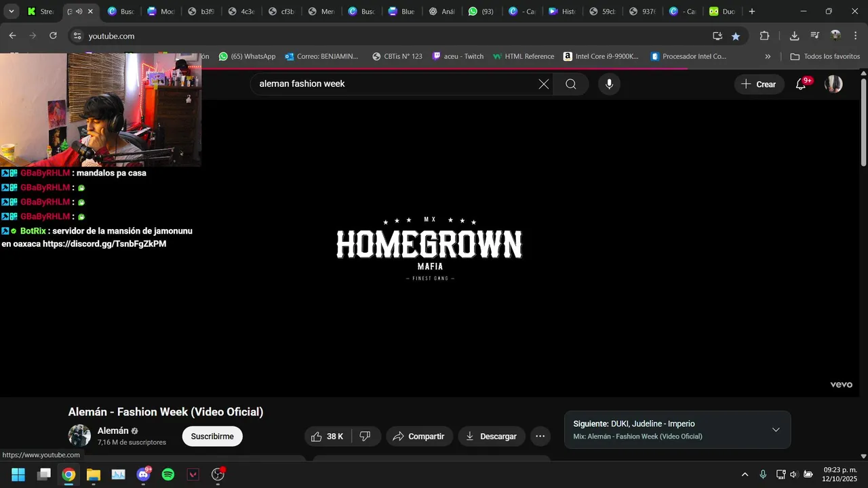Switch to the Duolingo 'Duo' tab

click(x=723, y=12)
